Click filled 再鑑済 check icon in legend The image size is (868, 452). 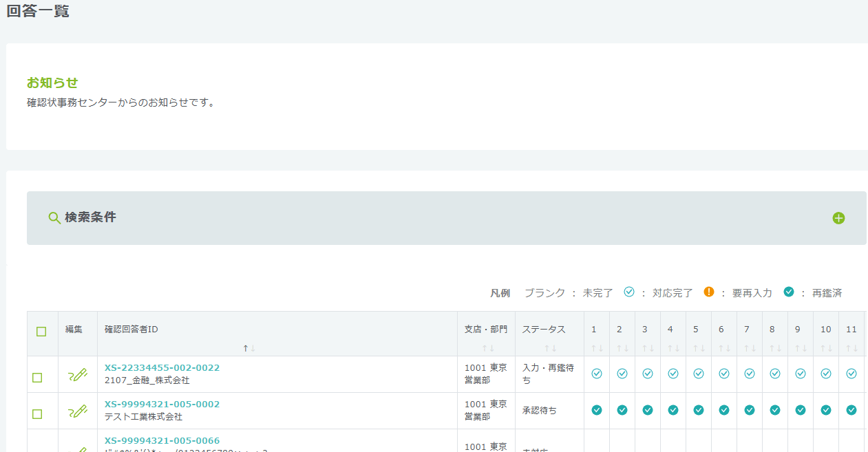[789, 292]
